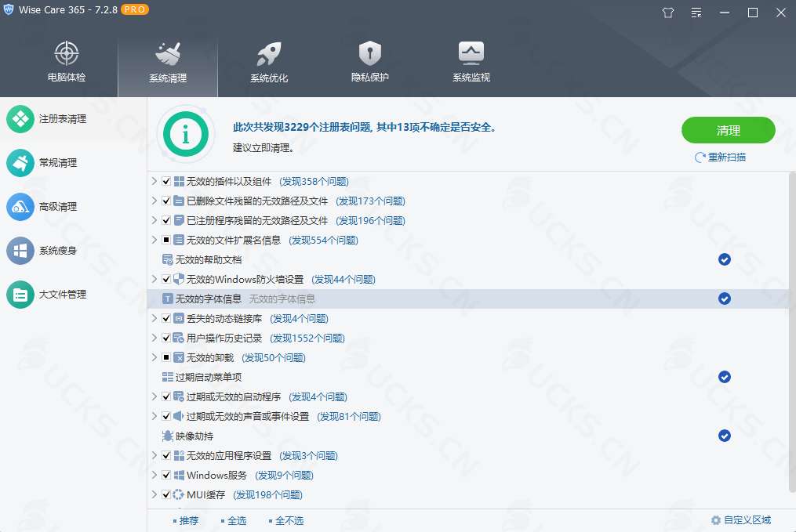796x532 pixels.
Task: Switch to the 注册表清理 section label
Action: [x=63, y=119]
